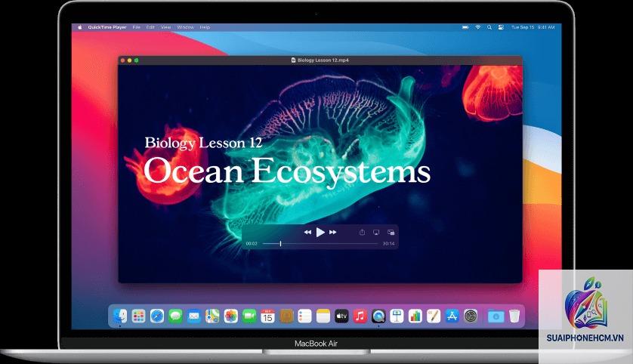Click the video area of Ocean Ecosystems

coord(320,174)
